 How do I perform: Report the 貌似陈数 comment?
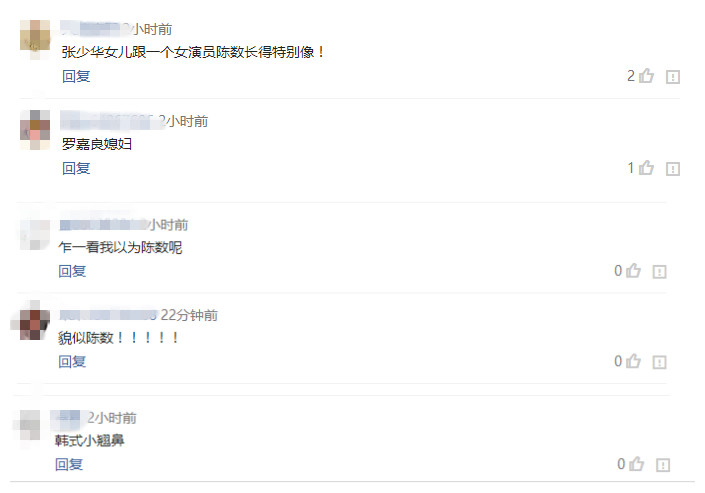point(660,362)
